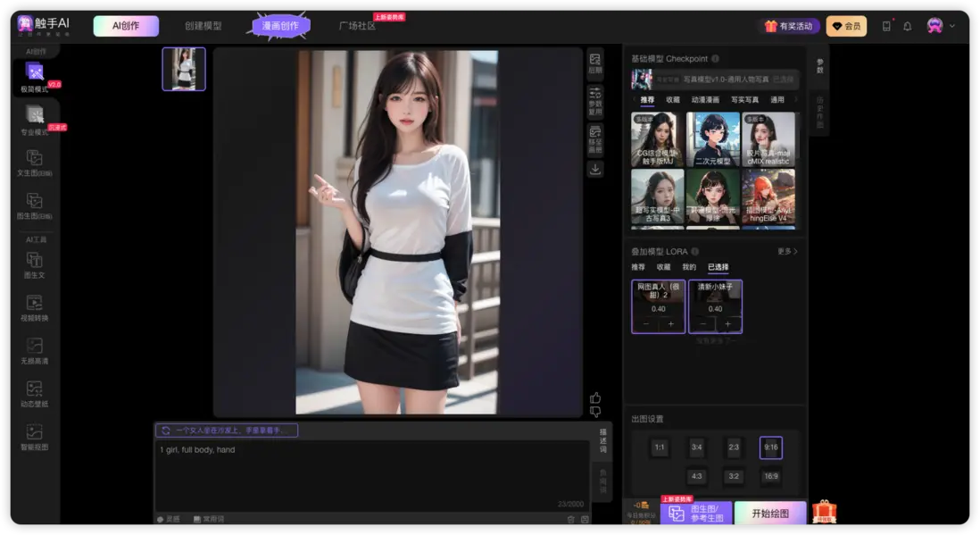Click the 后期 post-processing icon beside canvas
This screenshot has width=980, height=535.
(594, 63)
